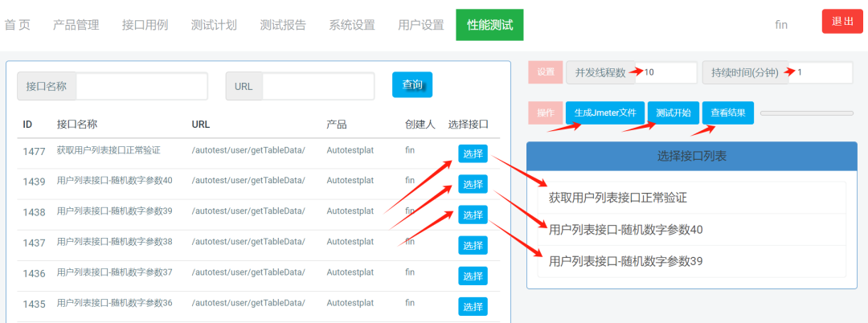Click ID cell 1477
Image resolution: width=868 pixels, height=323 pixels.
pos(34,151)
